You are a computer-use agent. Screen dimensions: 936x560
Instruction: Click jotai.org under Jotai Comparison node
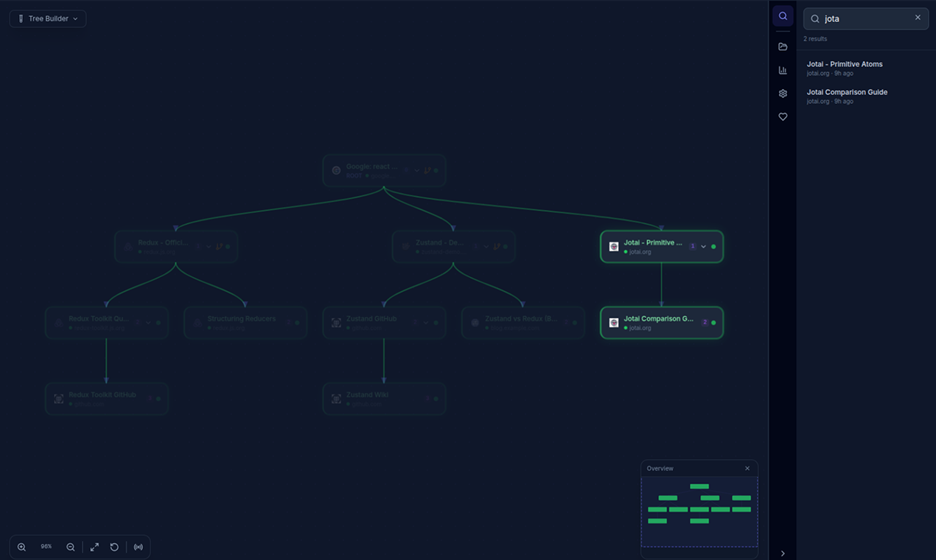[x=640, y=328]
